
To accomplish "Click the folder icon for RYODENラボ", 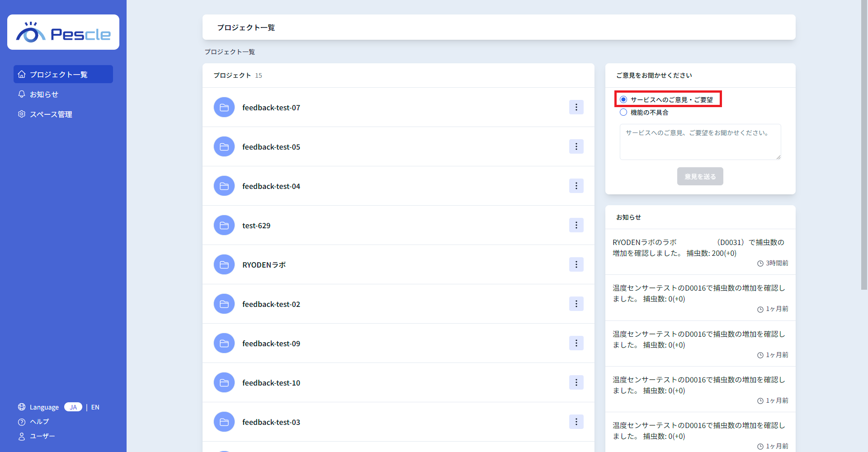I will 224,265.
